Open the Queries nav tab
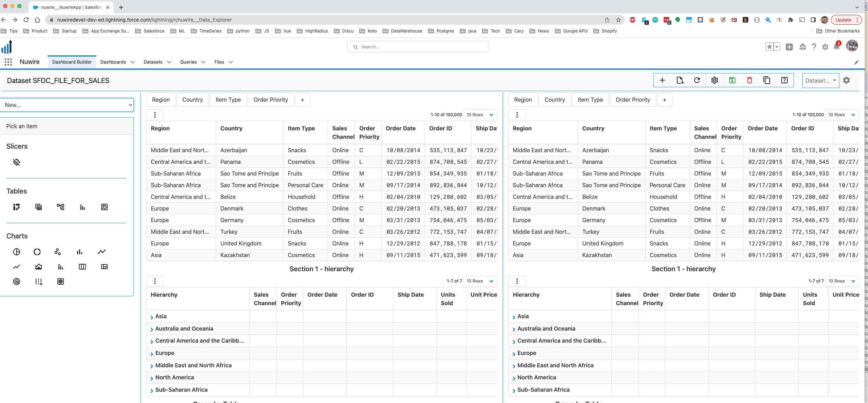868x403 pixels. pos(188,62)
